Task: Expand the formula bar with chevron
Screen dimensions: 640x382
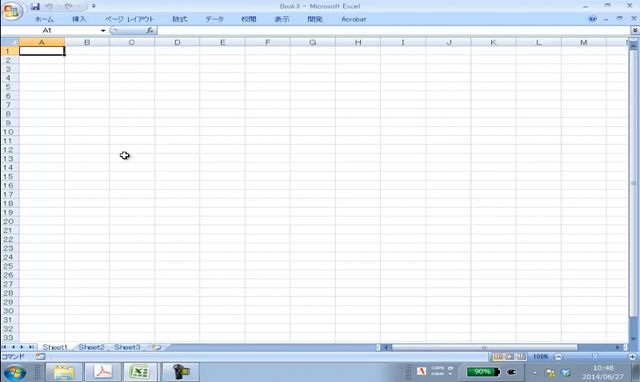Action: 635,30
